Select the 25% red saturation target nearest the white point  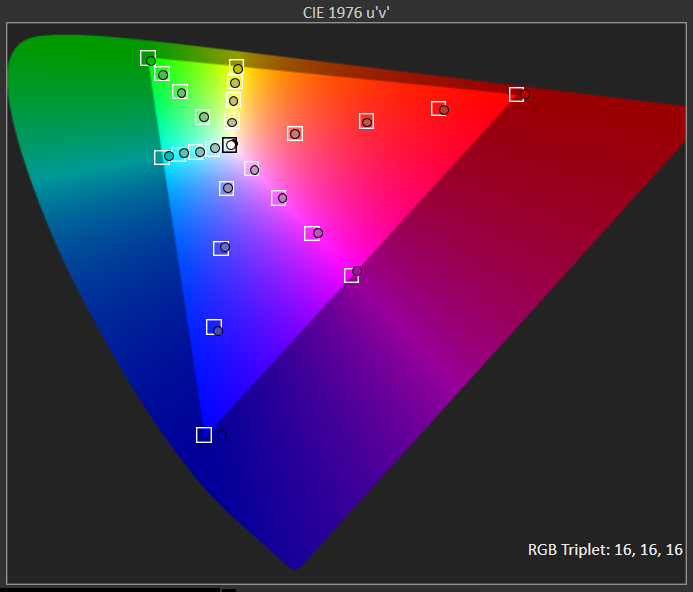295,134
